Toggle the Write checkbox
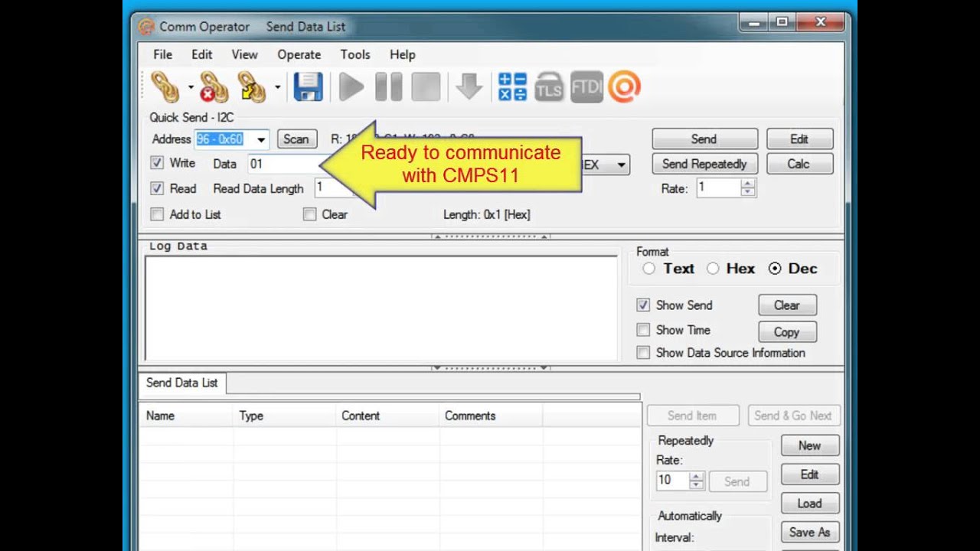The width and height of the screenshot is (980, 551). click(x=157, y=163)
